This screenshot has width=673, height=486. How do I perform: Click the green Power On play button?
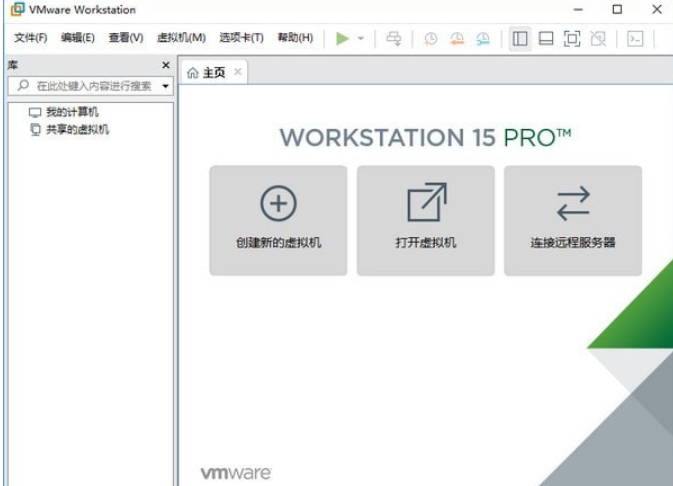pyautogui.click(x=343, y=39)
